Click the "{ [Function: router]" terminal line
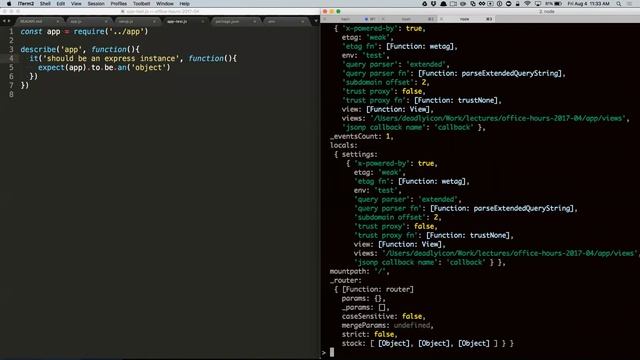 374,289
